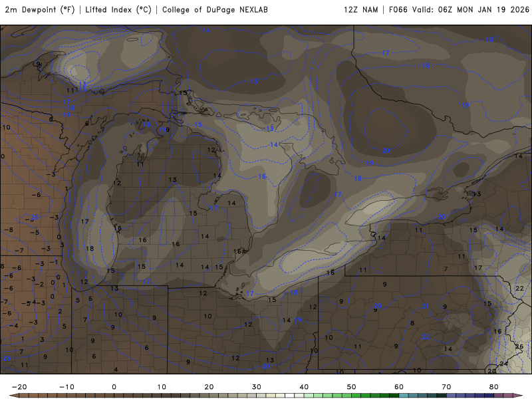Click the 40 label on the color scale
Viewport: 532px width, 399px height.
[304, 387]
